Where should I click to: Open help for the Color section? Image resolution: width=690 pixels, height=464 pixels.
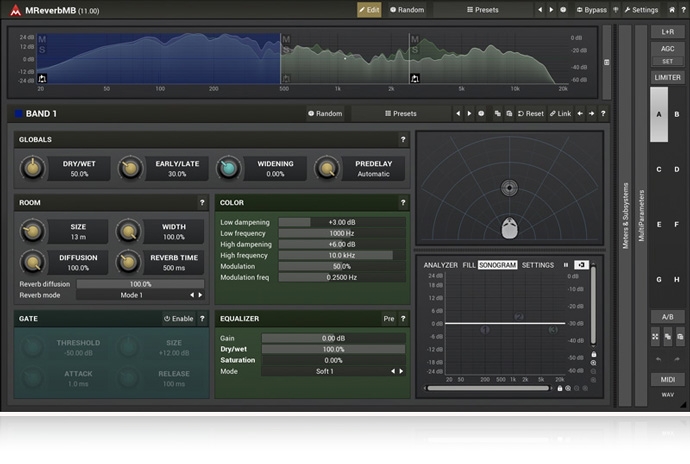[403, 203]
